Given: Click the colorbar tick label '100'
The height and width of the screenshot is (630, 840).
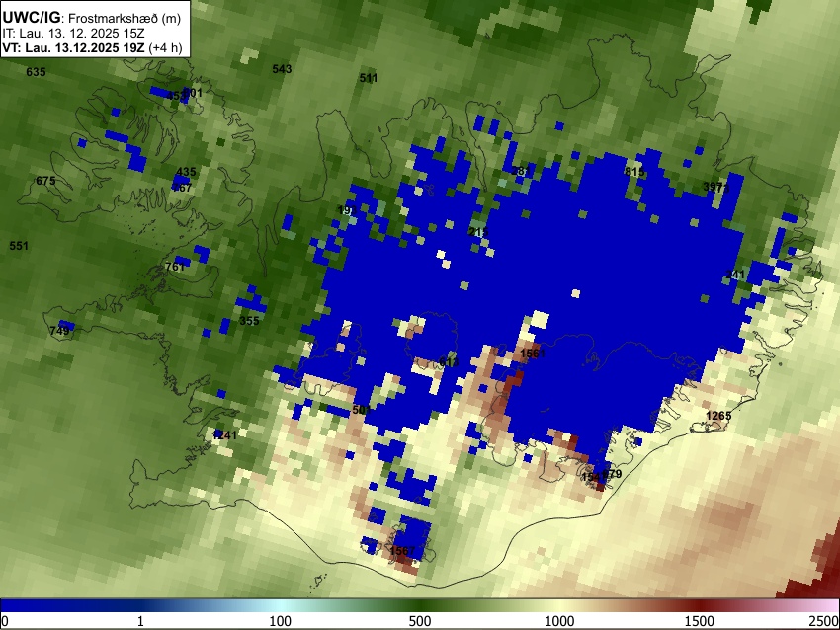Looking at the screenshot, I should [x=281, y=621].
